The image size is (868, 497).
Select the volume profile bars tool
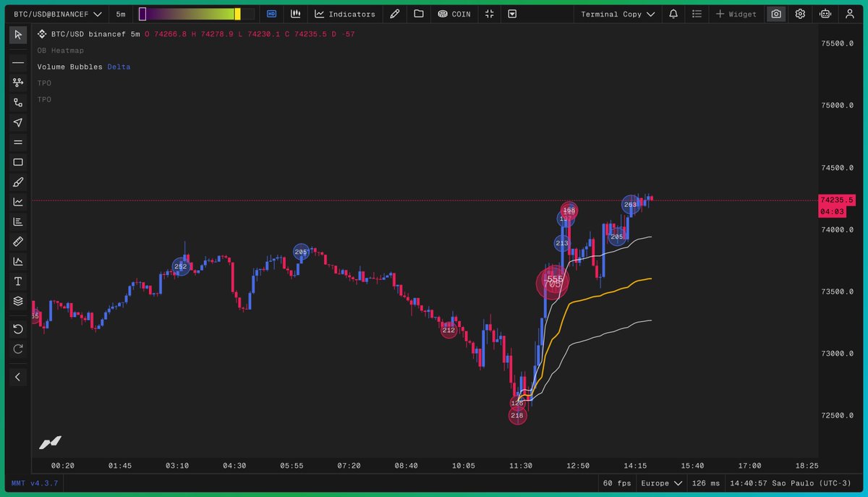tap(18, 221)
